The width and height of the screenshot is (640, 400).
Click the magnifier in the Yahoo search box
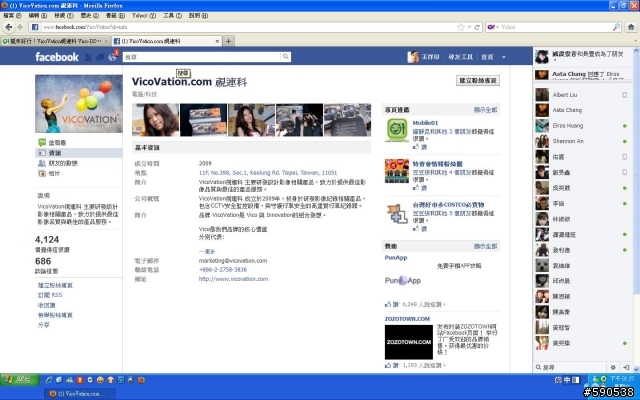point(616,27)
